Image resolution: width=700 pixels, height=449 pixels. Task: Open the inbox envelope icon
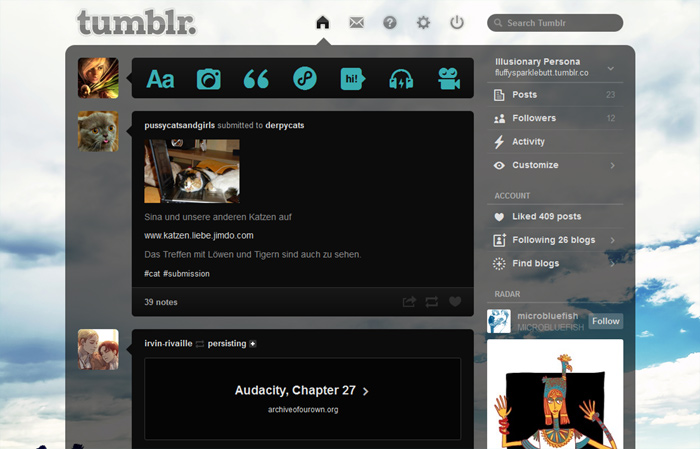[356, 22]
